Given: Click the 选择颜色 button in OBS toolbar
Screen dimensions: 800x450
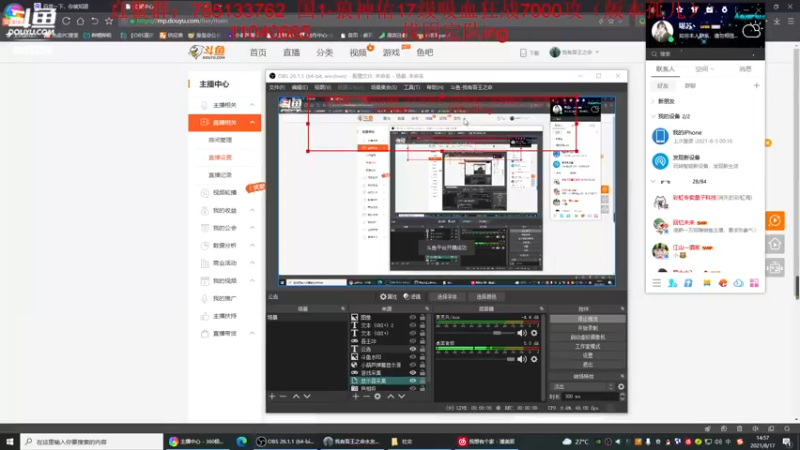Looking at the screenshot, I should [486, 296].
